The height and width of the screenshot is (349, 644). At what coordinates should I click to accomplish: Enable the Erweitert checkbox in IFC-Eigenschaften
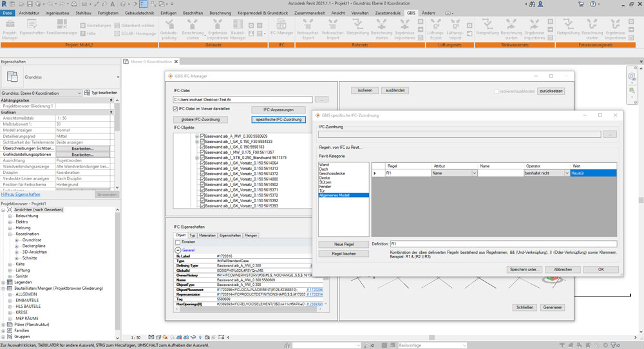pyautogui.click(x=178, y=242)
